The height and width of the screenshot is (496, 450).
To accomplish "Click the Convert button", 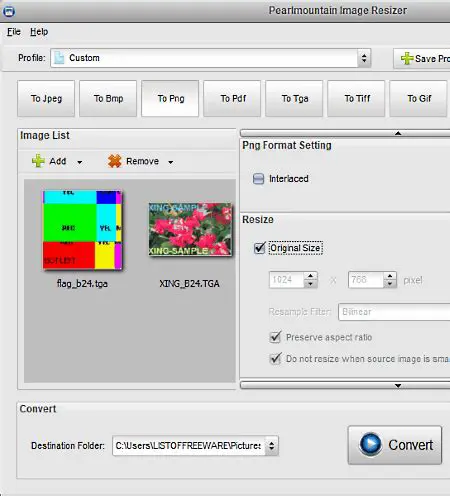I will click(395, 445).
